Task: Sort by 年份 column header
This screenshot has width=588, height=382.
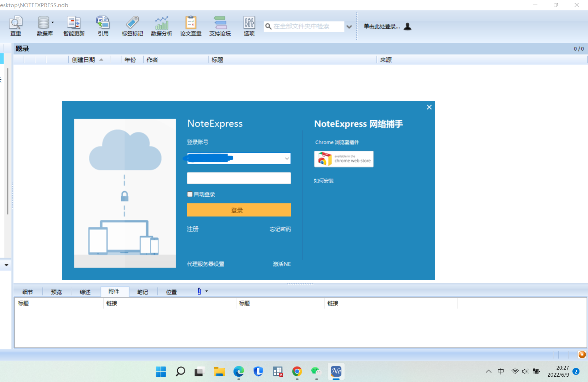Action: point(132,60)
